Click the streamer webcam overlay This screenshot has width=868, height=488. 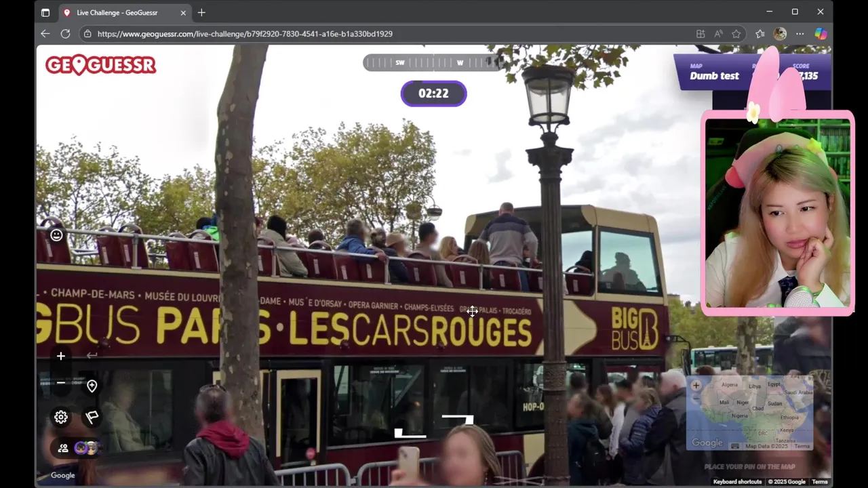pos(777,213)
